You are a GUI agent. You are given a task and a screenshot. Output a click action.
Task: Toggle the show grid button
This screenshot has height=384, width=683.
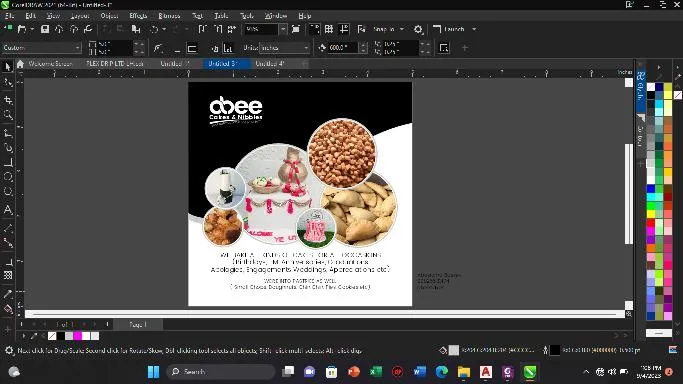click(329, 29)
